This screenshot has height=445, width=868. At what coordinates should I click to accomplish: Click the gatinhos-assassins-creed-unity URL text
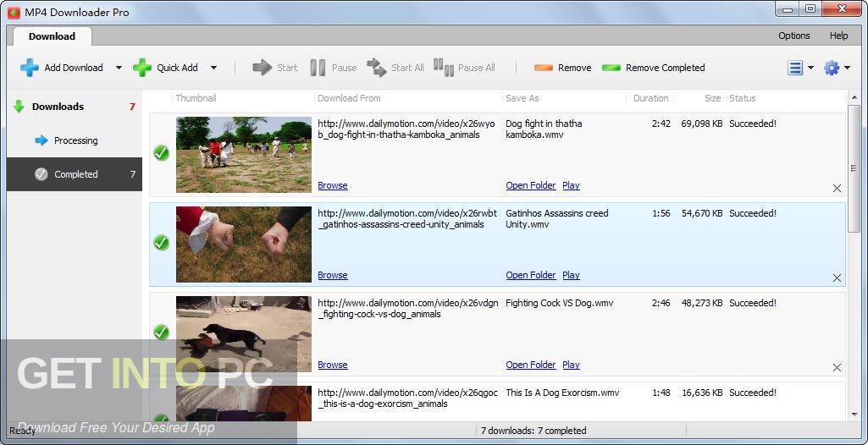click(x=407, y=219)
